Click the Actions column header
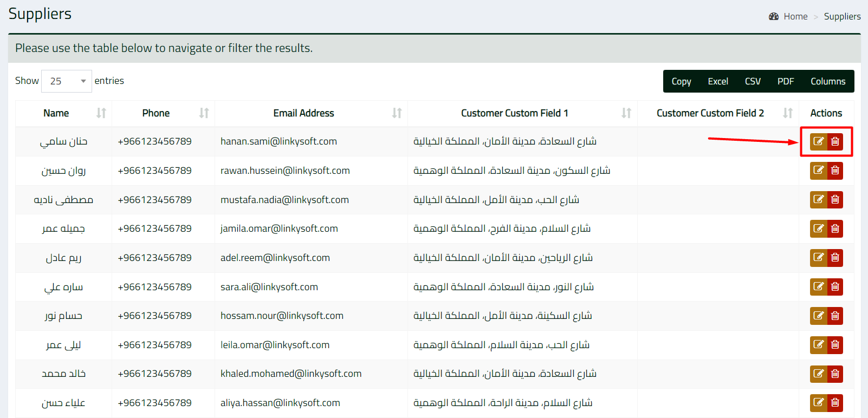This screenshot has height=418, width=868. (826, 113)
